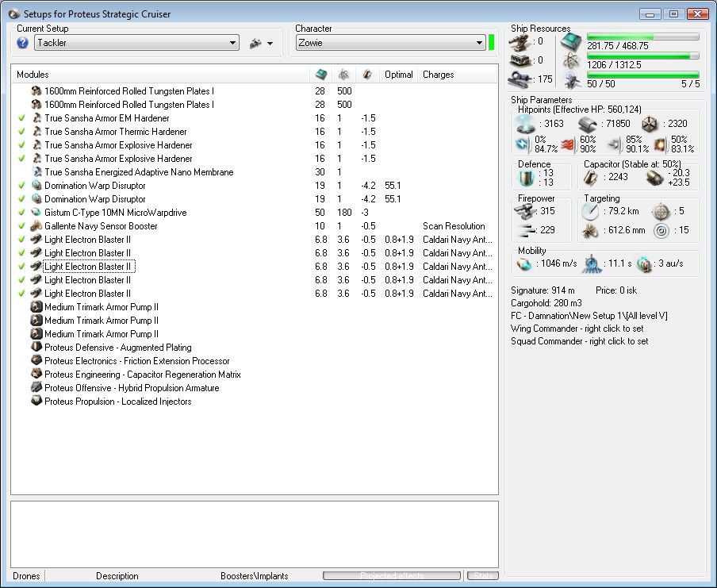The height and width of the screenshot is (588, 717).
Task: Click True Sansha Energized Adaptive Nano Membrane icon
Action: [x=36, y=172]
